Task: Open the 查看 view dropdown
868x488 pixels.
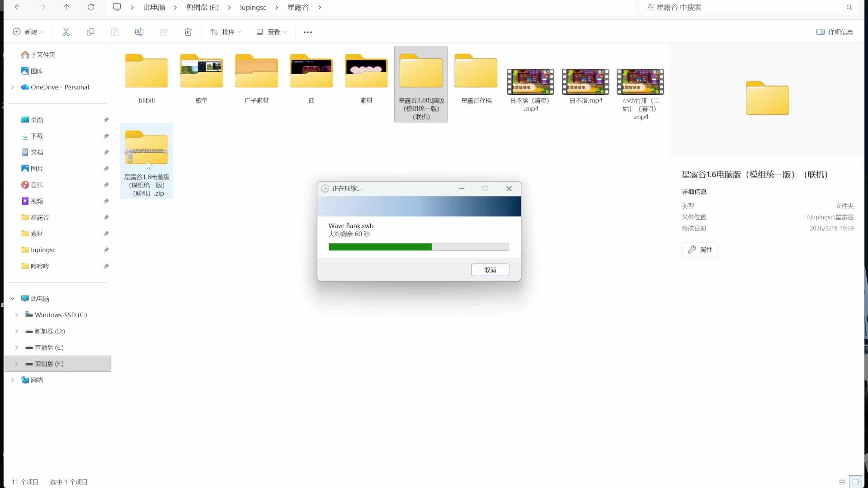Action: (271, 32)
